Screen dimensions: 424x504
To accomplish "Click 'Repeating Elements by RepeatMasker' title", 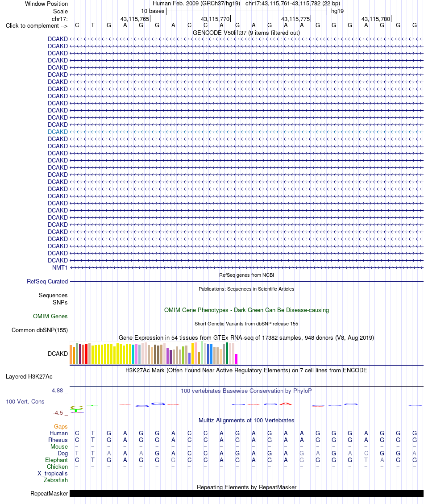I will tap(246, 487).
